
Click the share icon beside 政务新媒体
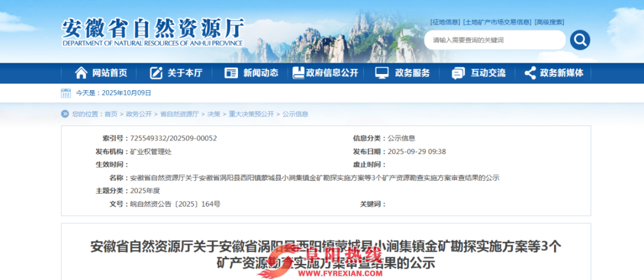pos(530,73)
